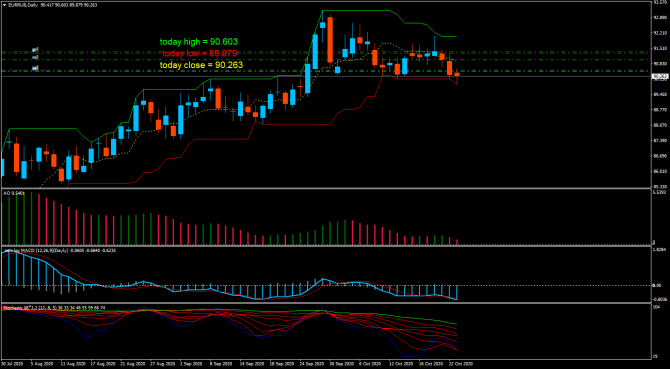Click the divider between AO and MACD panels

[x=325, y=246]
